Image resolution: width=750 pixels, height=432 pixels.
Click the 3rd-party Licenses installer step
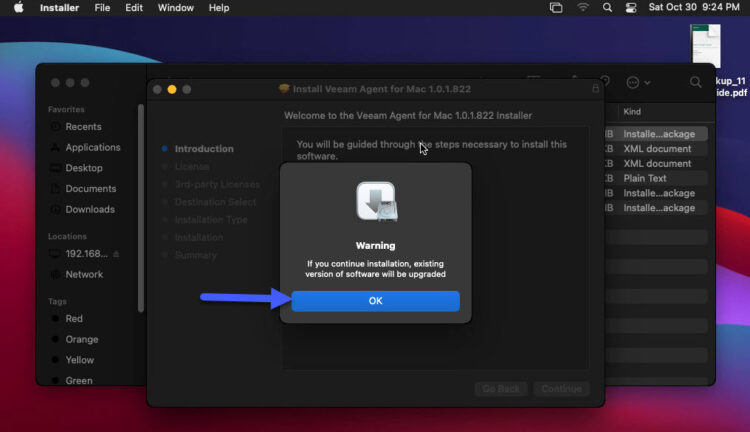217,184
